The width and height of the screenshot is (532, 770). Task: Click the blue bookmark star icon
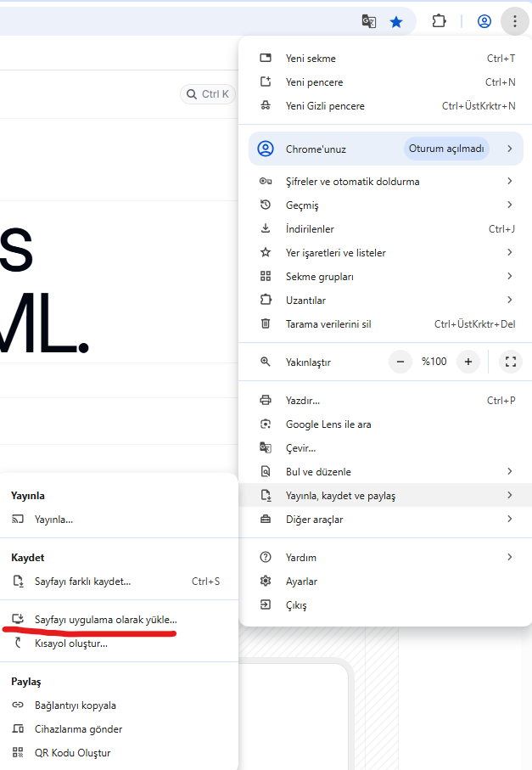[x=396, y=21]
